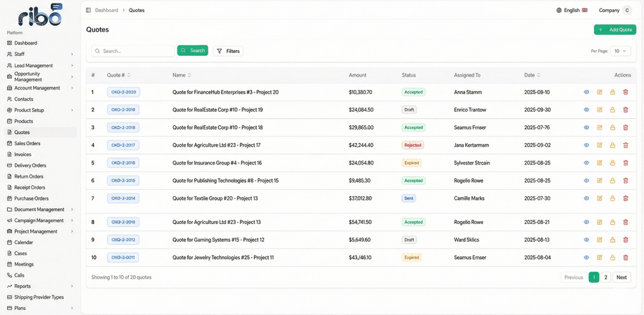Screen dimensions: 644x315
Task: Click quote number badge OKO-2-2020
Action: 123,92
